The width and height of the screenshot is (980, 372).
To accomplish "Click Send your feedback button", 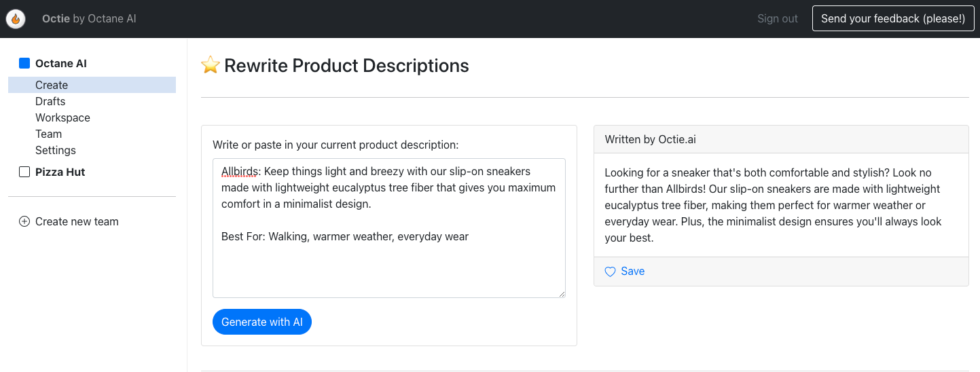I will click(x=893, y=18).
